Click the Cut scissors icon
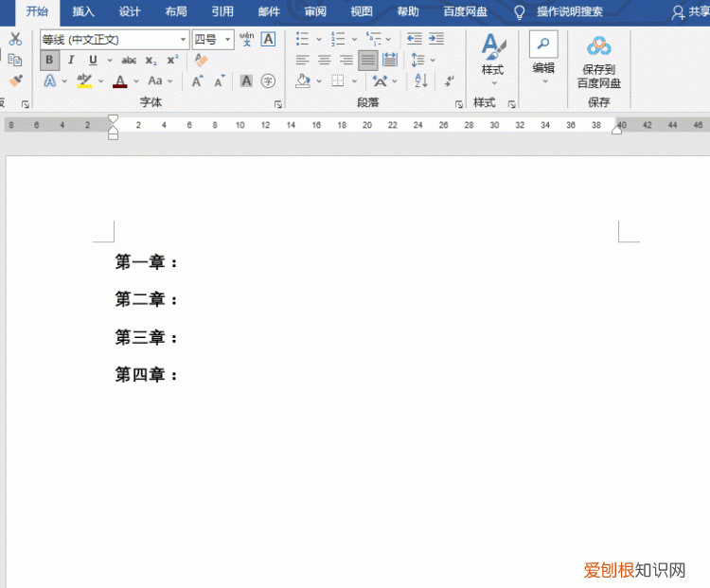 click(15, 39)
